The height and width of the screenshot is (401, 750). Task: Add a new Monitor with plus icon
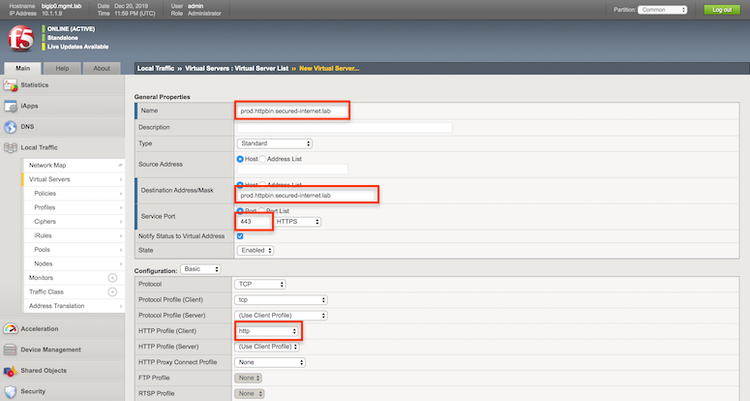coord(112,277)
